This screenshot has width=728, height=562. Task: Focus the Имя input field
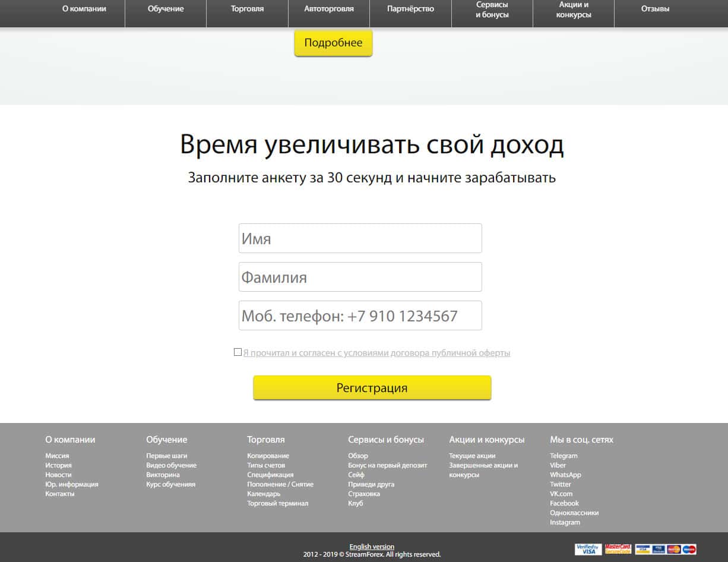[360, 239]
